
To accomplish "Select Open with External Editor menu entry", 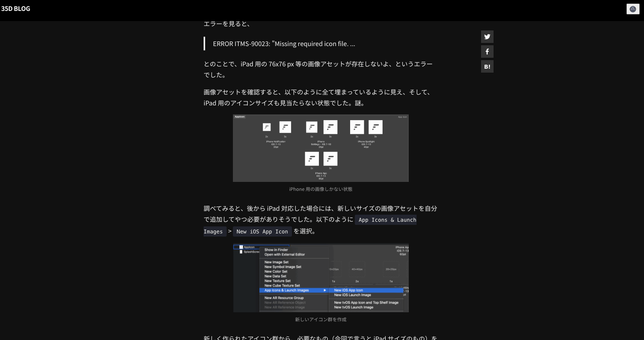I will point(284,255).
